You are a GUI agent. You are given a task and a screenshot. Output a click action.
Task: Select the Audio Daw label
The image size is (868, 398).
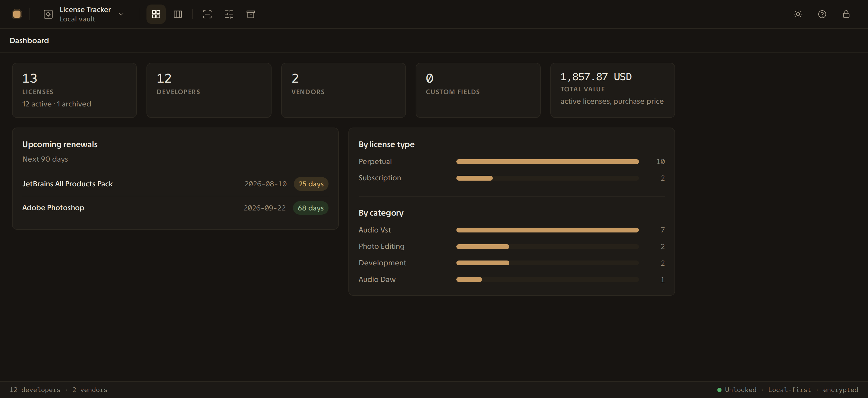pos(377,280)
